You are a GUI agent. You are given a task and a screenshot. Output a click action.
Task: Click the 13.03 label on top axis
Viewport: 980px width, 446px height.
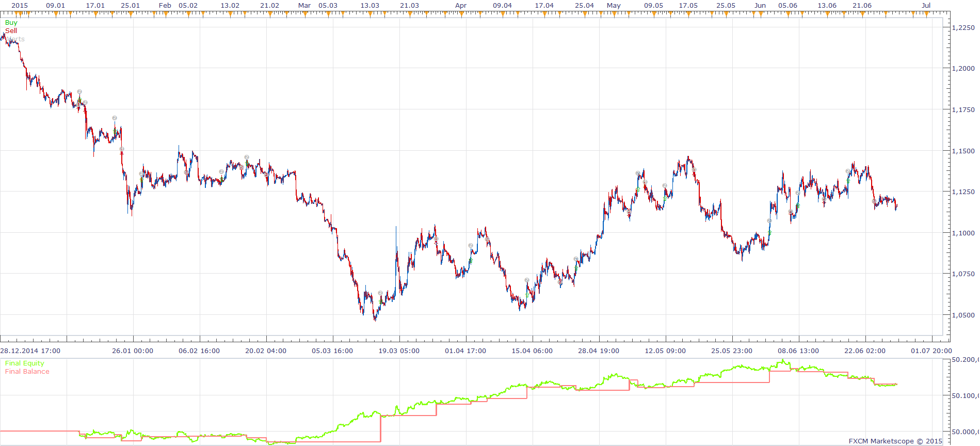tap(370, 6)
